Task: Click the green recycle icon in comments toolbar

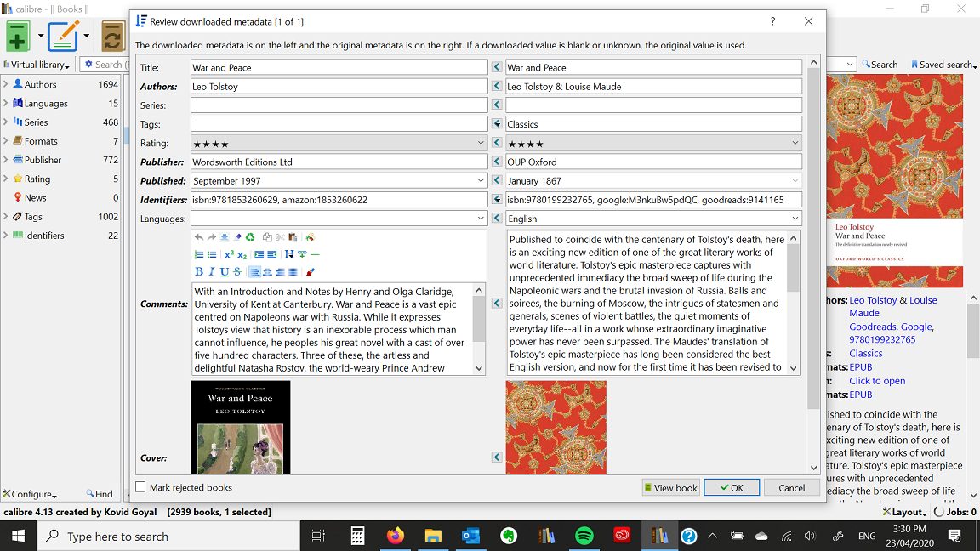Action: (x=250, y=237)
